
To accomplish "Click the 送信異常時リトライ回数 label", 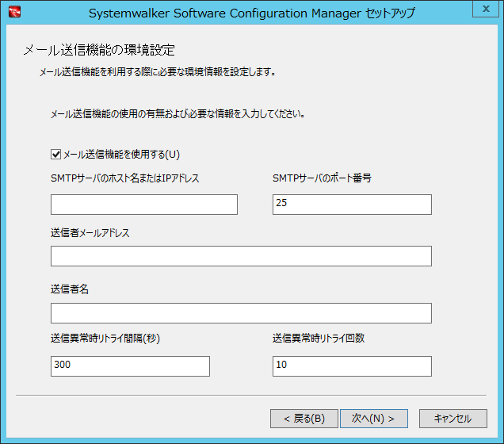I will [319, 339].
